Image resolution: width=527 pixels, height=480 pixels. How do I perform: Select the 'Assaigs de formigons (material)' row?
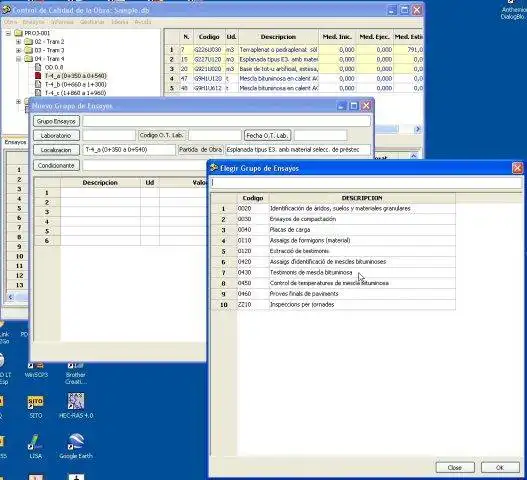pyautogui.click(x=333, y=240)
